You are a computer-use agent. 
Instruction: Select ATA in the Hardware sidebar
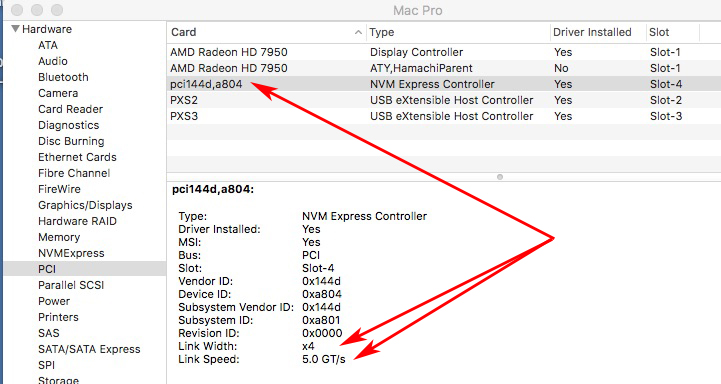[48, 45]
